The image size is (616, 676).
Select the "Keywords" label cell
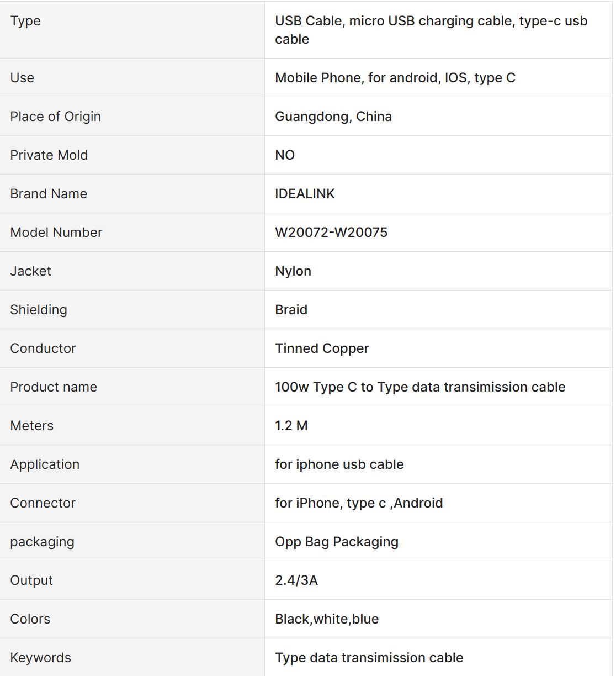(x=40, y=658)
